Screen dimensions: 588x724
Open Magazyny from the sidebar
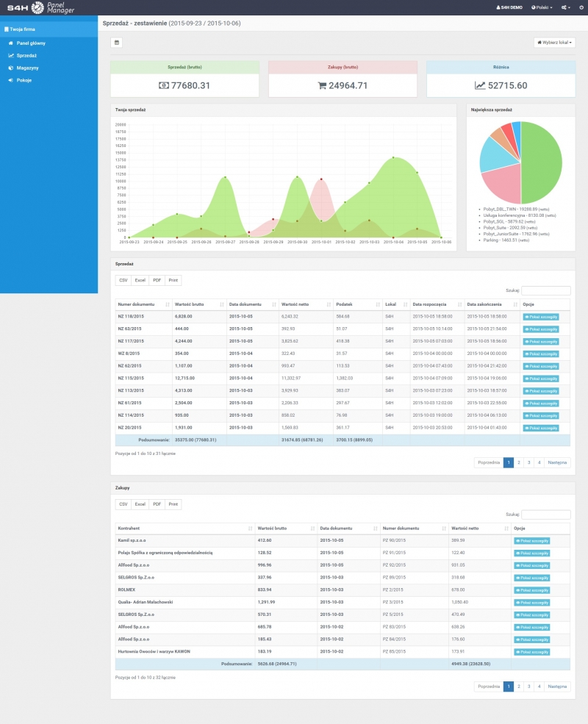click(x=27, y=68)
